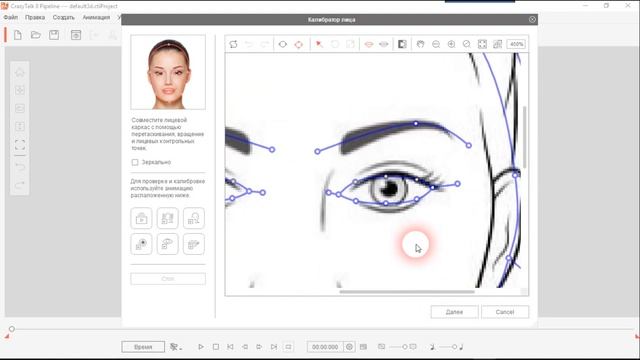Click the zoom out magnifier
This screenshot has height=360, width=640.
436,44
